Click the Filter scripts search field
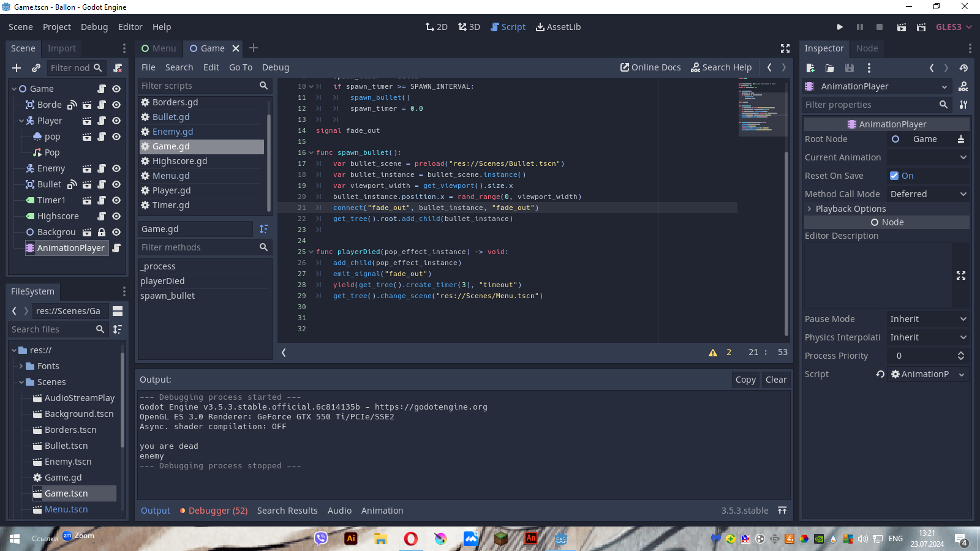The width and height of the screenshot is (980, 551). (197, 86)
